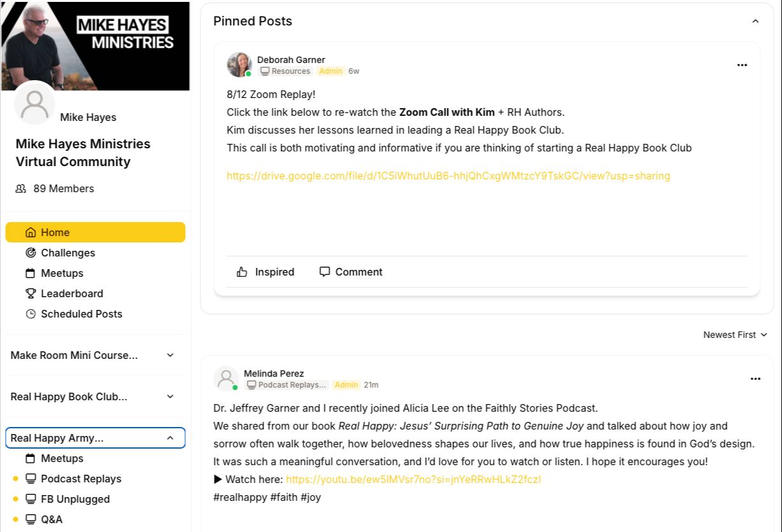Viewport: 782px width, 532px height.
Task: Open Podcast Replays under Real Happy Army
Action: pos(81,479)
